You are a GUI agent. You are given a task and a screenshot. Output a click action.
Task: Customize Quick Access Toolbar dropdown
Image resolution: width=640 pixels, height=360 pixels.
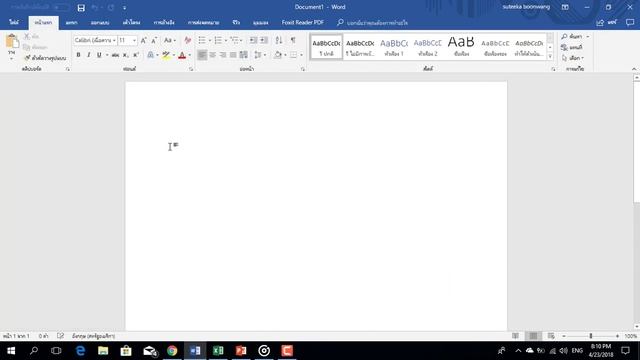coord(124,7)
